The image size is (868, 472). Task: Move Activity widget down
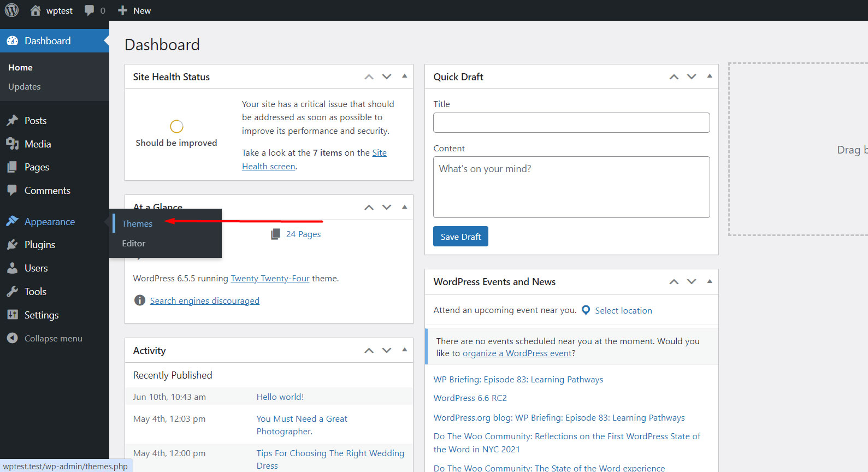(x=387, y=350)
